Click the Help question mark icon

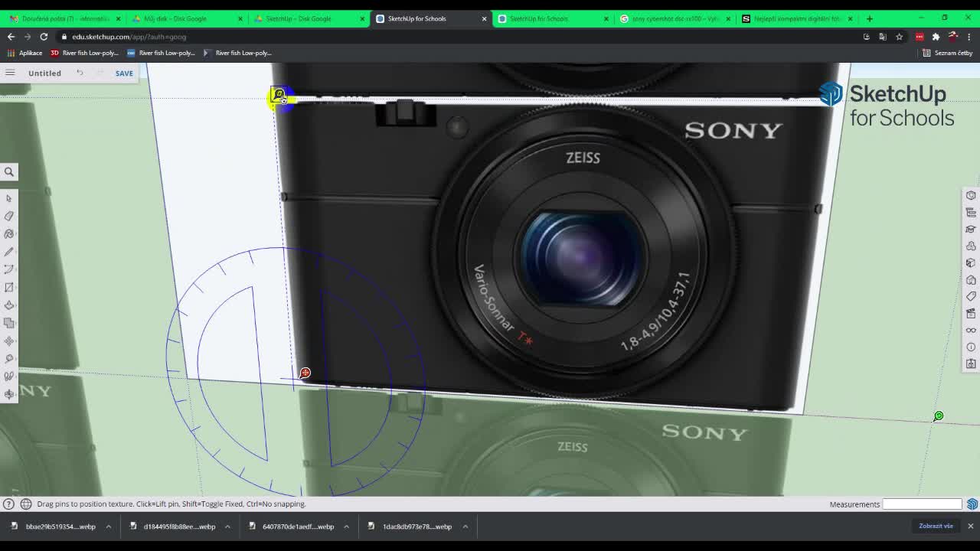tap(8, 504)
